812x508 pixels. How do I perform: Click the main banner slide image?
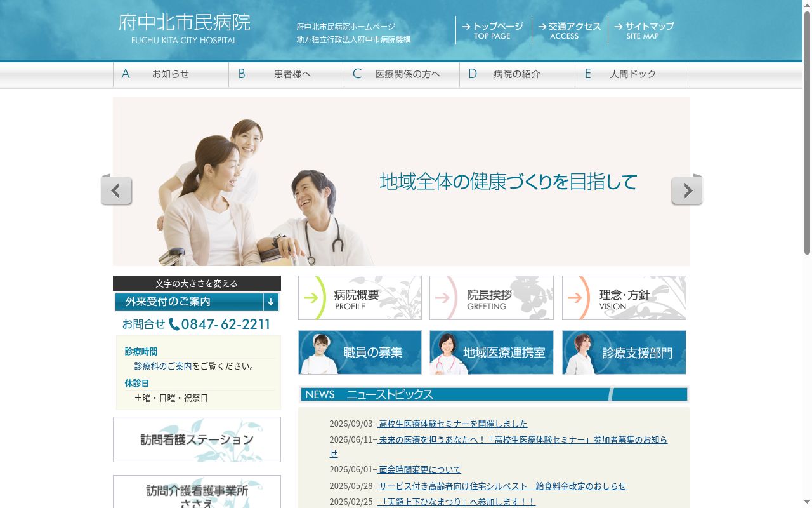[402, 181]
